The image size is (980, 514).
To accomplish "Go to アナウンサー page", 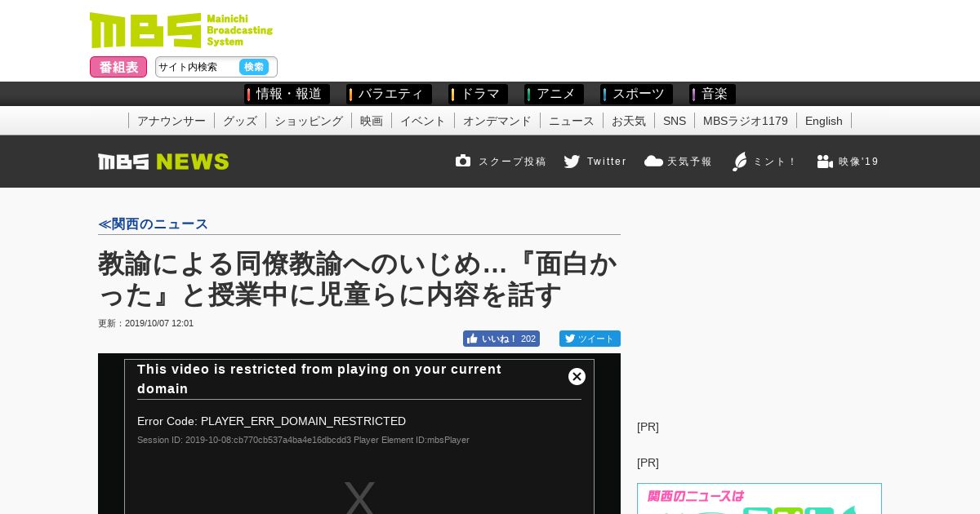I will [x=171, y=121].
